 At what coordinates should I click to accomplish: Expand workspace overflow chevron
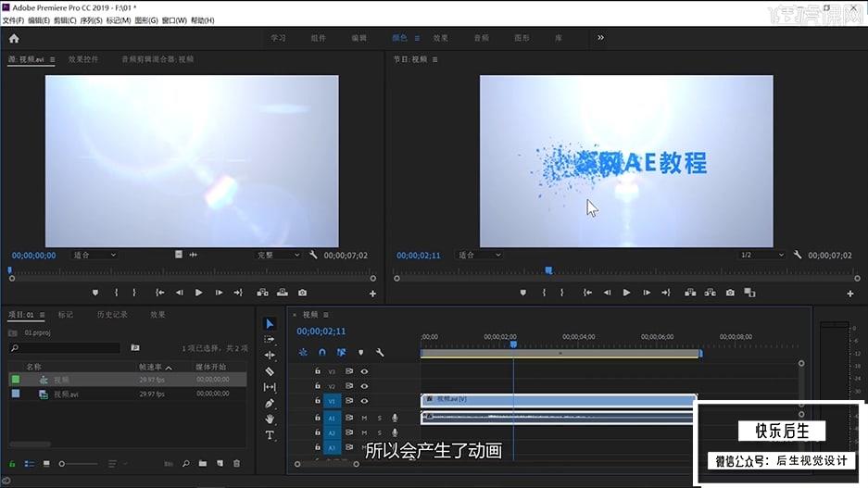pyautogui.click(x=600, y=38)
